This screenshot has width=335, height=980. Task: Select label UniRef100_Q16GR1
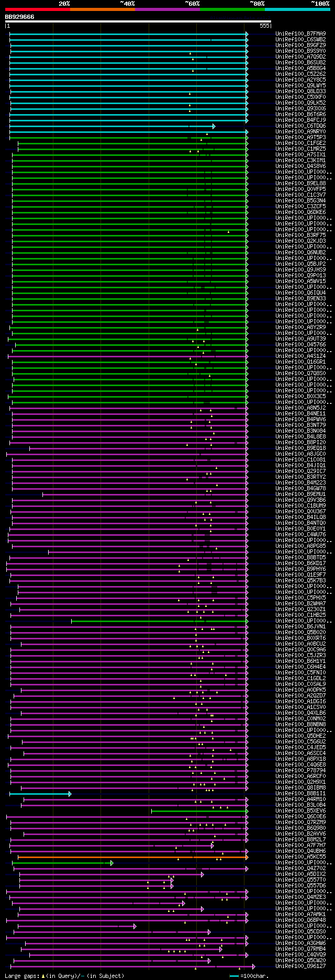[300, 362]
